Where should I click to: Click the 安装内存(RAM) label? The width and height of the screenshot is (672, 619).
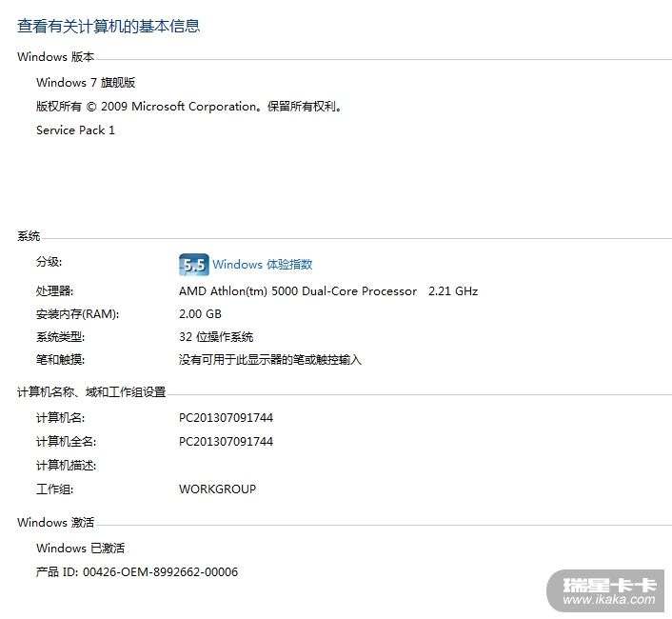pos(77,314)
